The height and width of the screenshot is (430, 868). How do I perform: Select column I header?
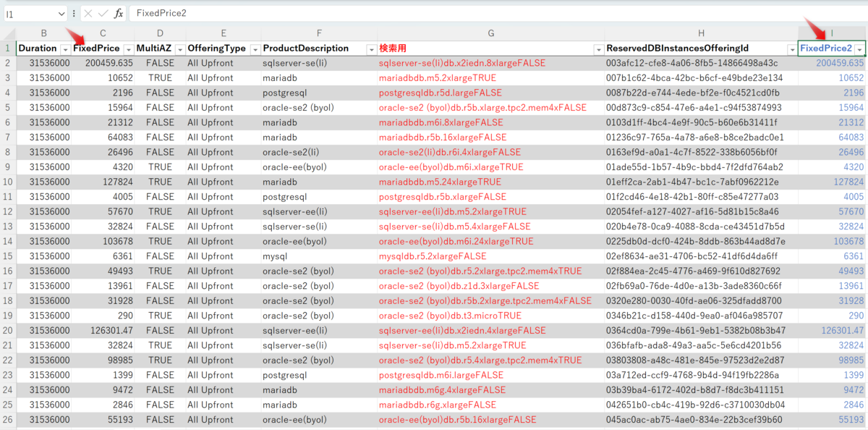pos(832,33)
